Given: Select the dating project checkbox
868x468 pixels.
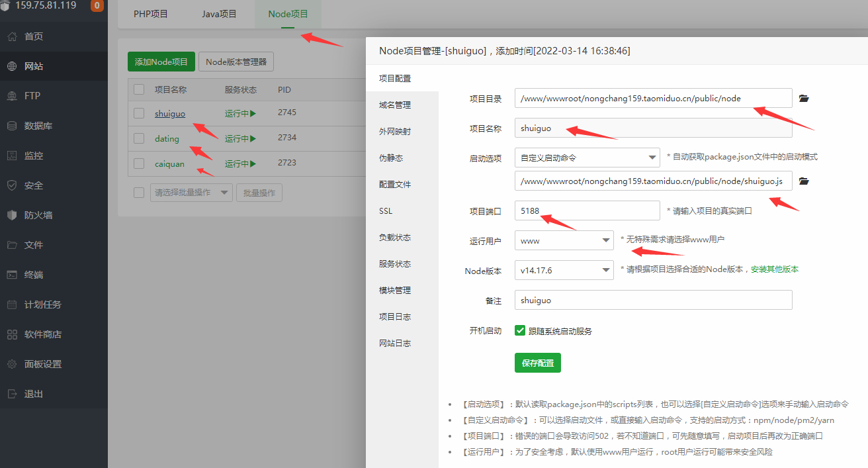Looking at the screenshot, I should 139,138.
